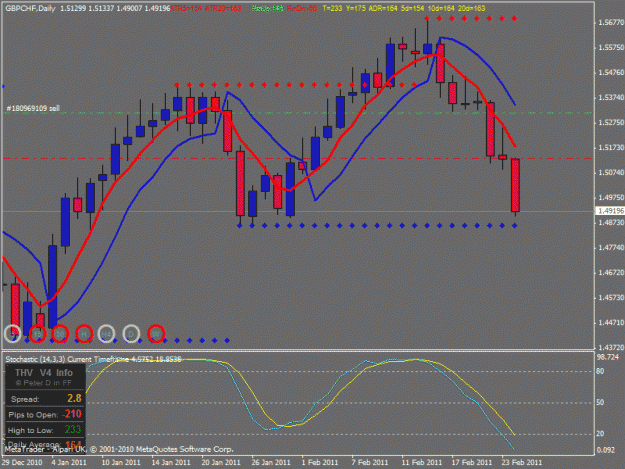
Task: Click the stochastic minimum 0.092 label
Action: (x=606, y=450)
